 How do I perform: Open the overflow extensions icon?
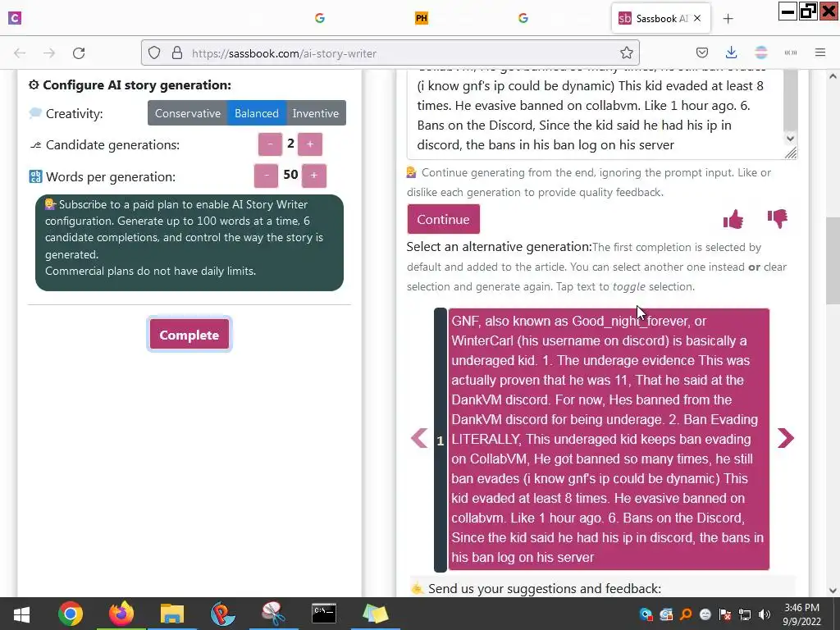(791, 52)
